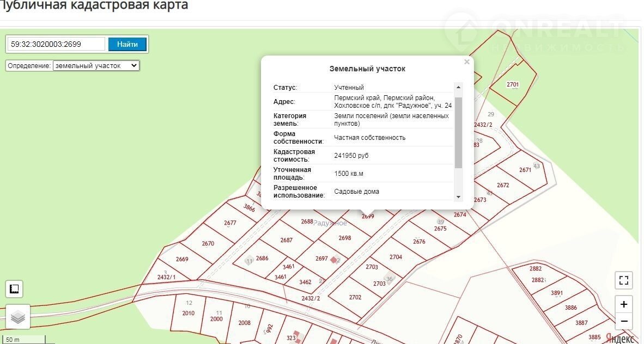Select parcel 2704 on the map
This screenshot has height=344, width=644.
pos(396,257)
